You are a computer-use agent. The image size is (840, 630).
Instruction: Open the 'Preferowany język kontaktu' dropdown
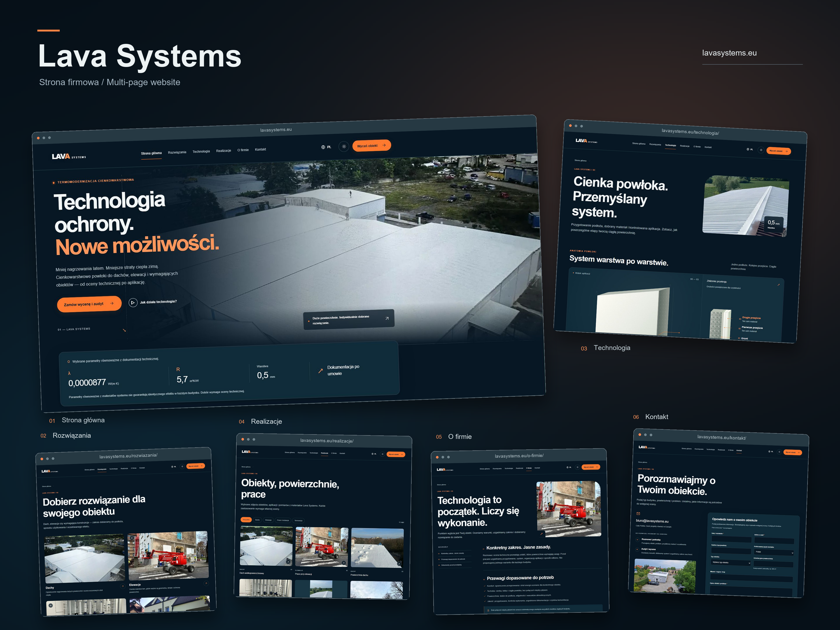773,552
